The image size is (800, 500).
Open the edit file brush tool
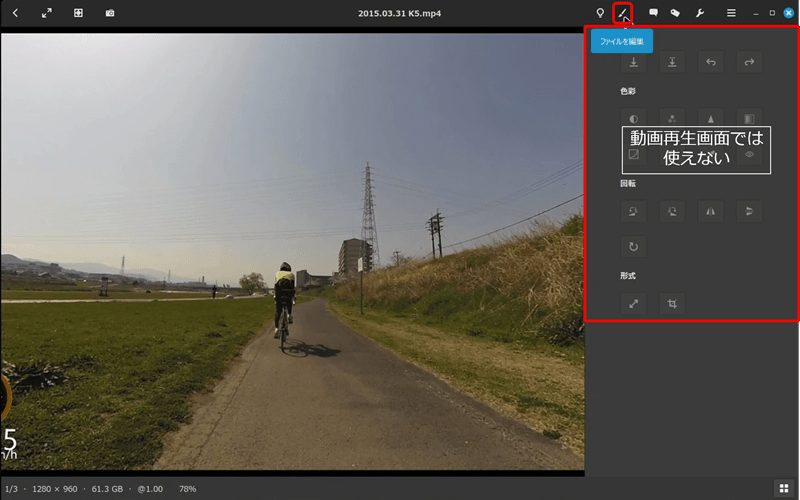(x=622, y=13)
